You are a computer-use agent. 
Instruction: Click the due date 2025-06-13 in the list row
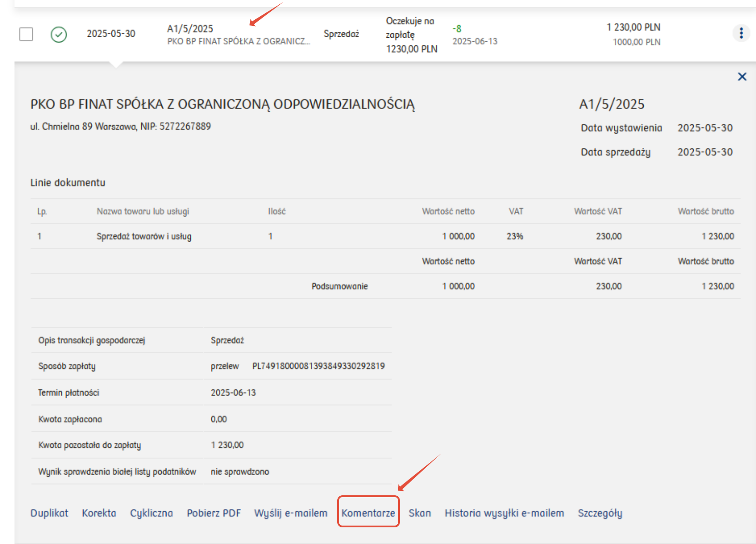pos(475,41)
